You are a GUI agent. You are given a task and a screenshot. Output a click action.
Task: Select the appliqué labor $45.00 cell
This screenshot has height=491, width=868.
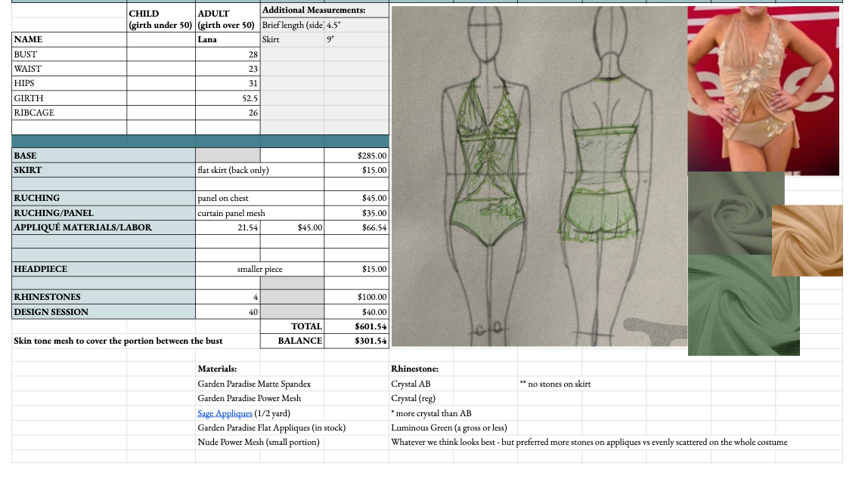(x=293, y=227)
